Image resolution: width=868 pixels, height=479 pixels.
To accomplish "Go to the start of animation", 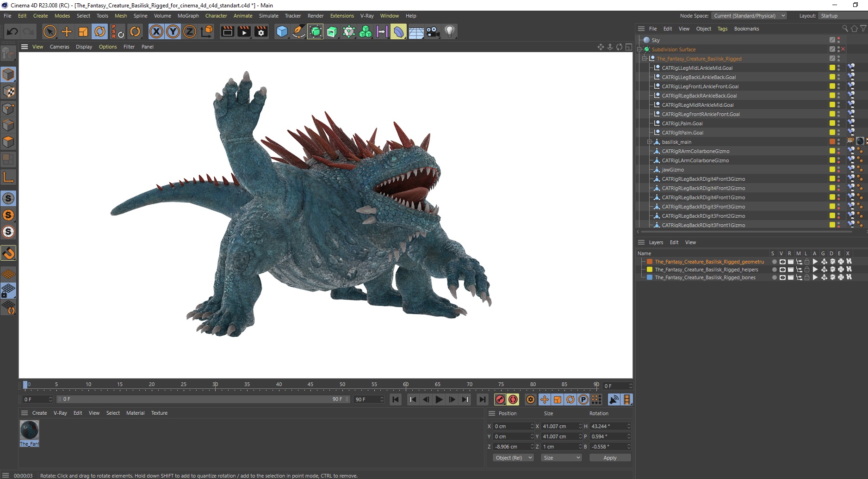I will [396, 399].
